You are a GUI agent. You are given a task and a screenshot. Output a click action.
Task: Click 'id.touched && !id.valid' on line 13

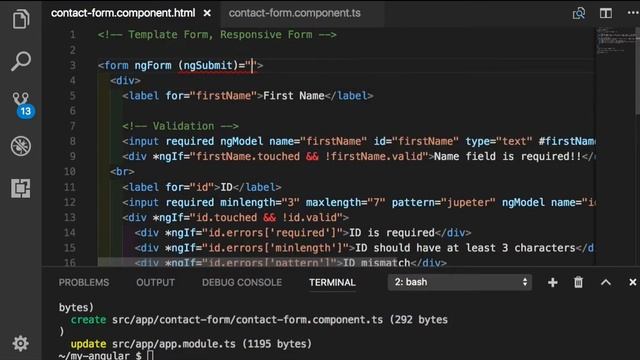(267, 218)
